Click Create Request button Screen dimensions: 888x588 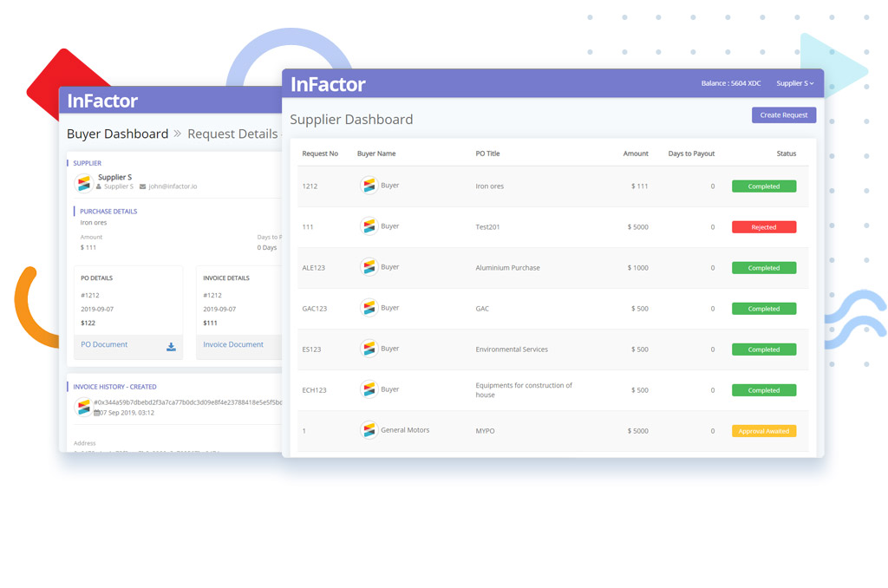(x=784, y=115)
